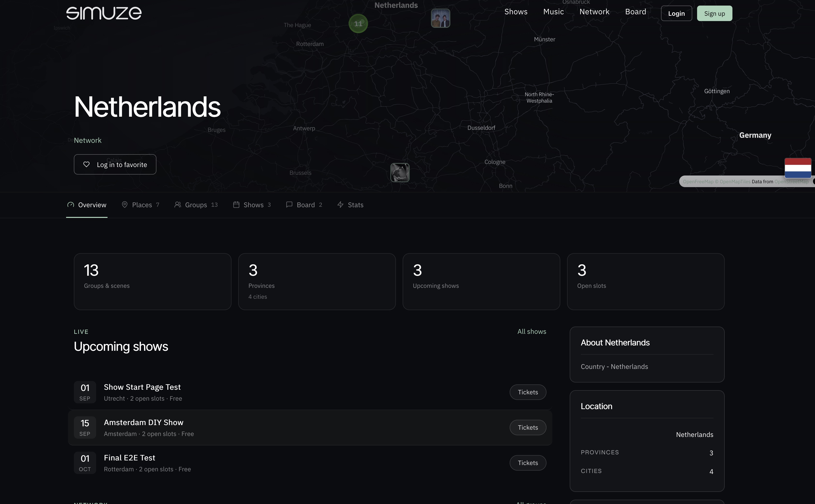Viewport: 815px width, 504px height.
Task: Click the Board chat bubble icon
Action: point(289,205)
